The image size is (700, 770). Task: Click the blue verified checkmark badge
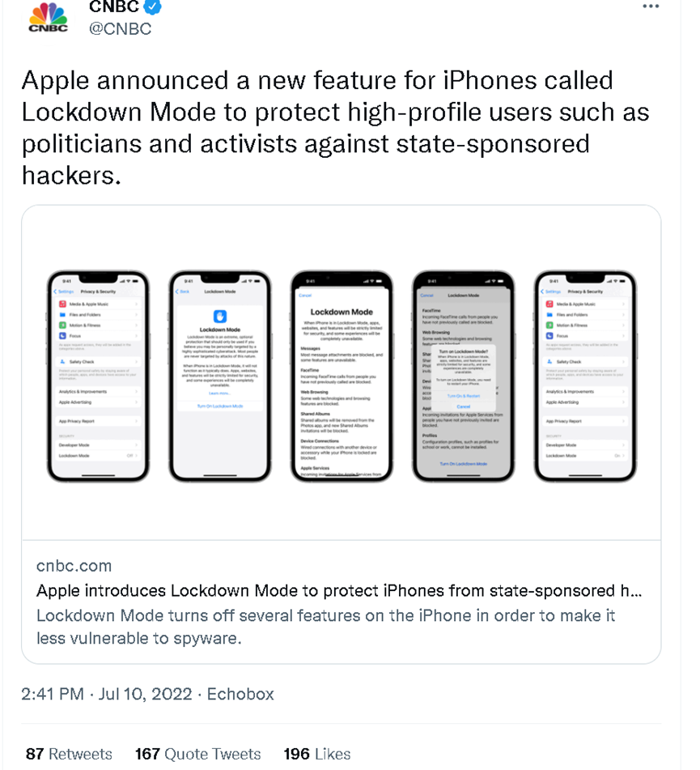[x=152, y=7]
